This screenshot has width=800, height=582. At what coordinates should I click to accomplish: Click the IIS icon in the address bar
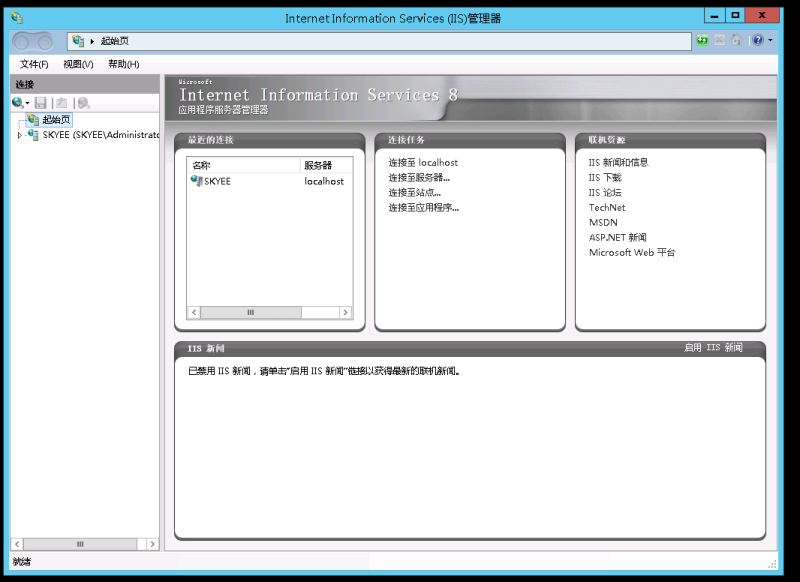pyautogui.click(x=78, y=41)
